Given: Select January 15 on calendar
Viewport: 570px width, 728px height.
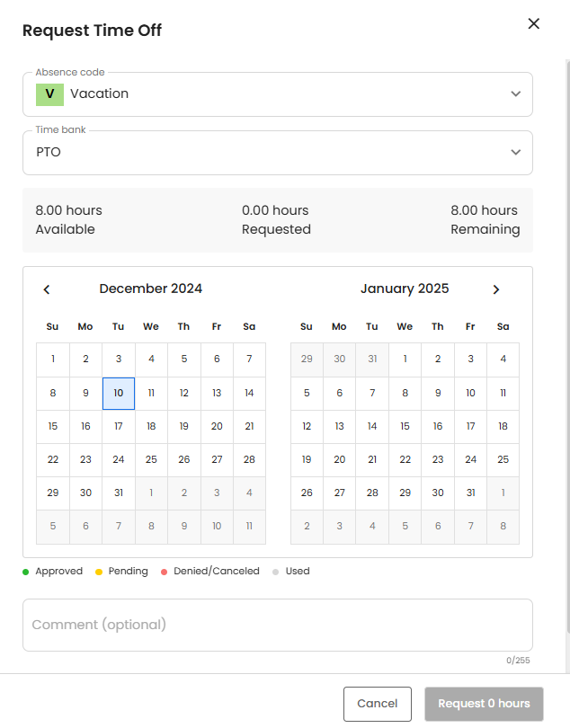Looking at the screenshot, I should [405, 426].
